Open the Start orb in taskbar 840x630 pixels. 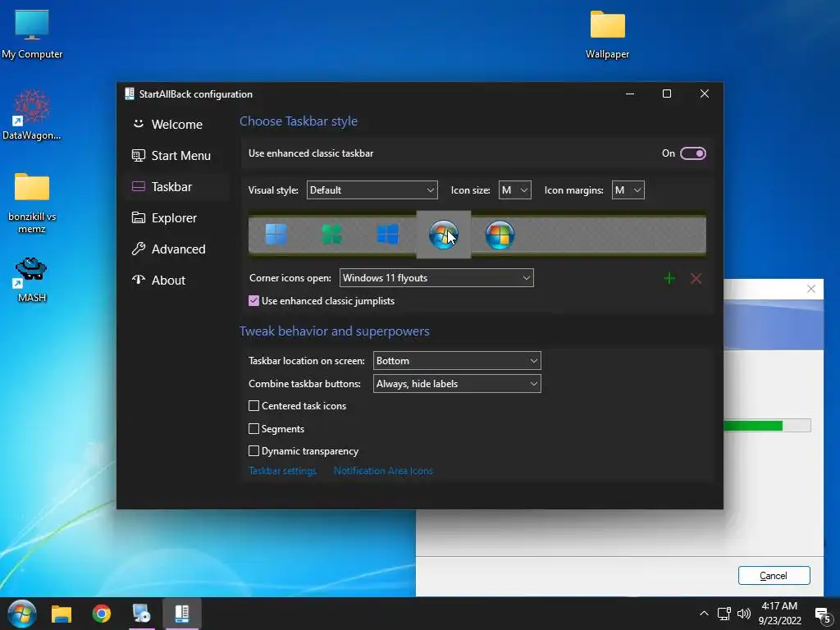tap(22, 614)
